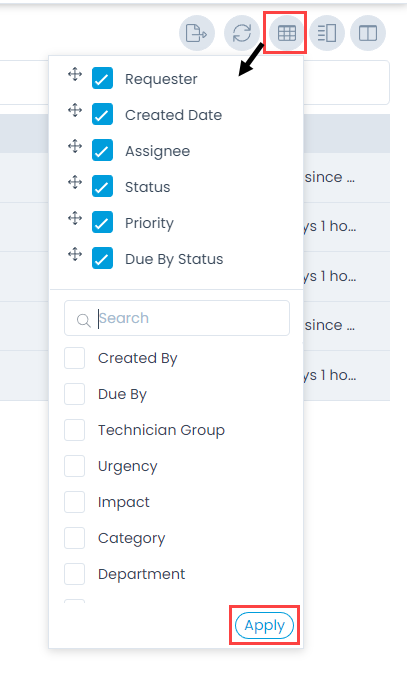This screenshot has width=407, height=688.
Task: Tick the Category column checkbox
Action: point(75,538)
